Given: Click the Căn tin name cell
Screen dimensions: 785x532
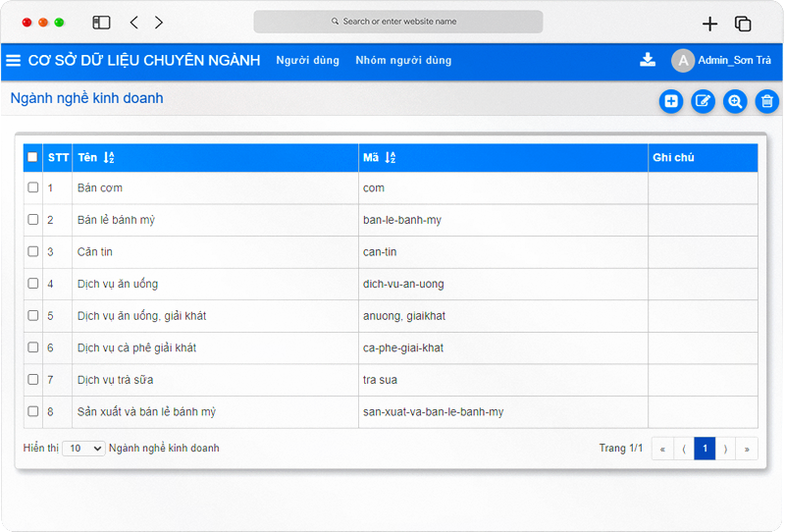Looking at the screenshot, I should (215, 252).
